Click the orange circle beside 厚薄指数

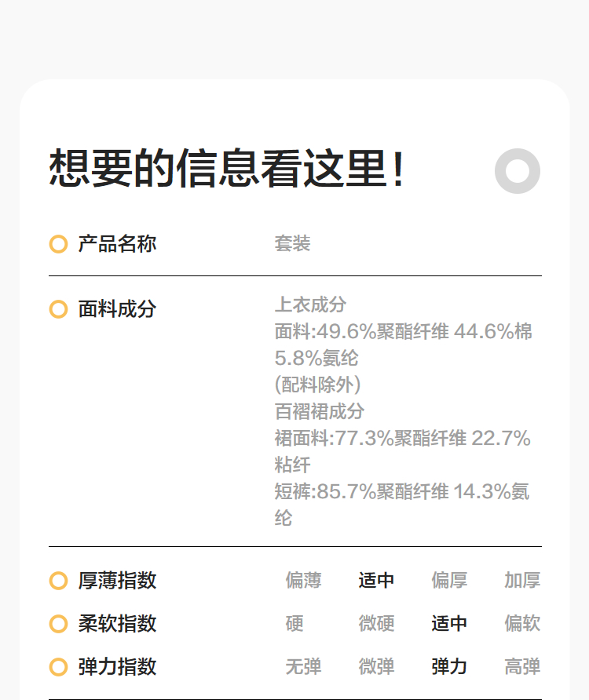(x=58, y=581)
